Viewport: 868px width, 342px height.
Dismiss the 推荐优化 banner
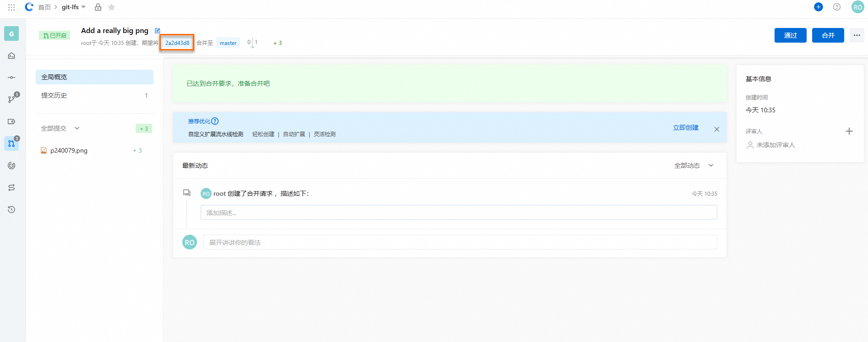point(717,129)
